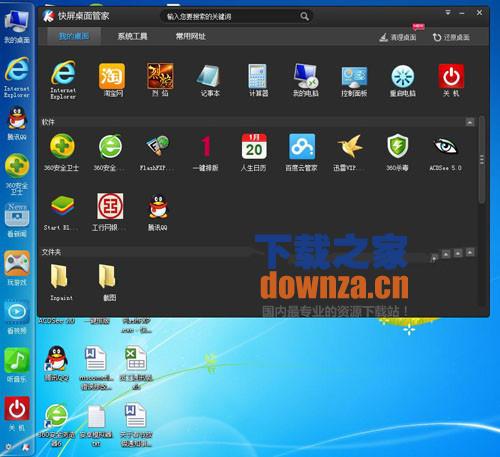500x457 pixels.
Task: Click the search magnifier icon
Action: click(304, 16)
